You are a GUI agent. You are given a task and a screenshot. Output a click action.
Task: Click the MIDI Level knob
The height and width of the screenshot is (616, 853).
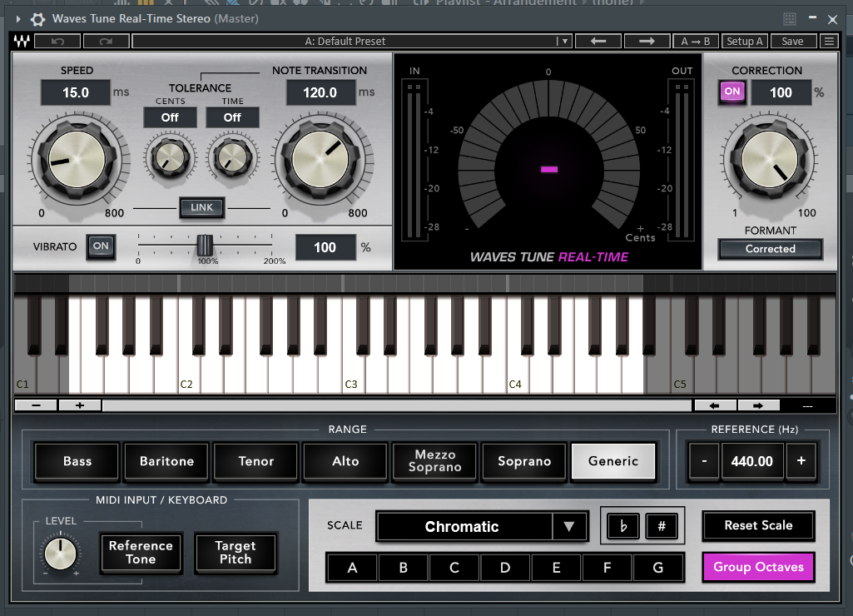(61, 554)
